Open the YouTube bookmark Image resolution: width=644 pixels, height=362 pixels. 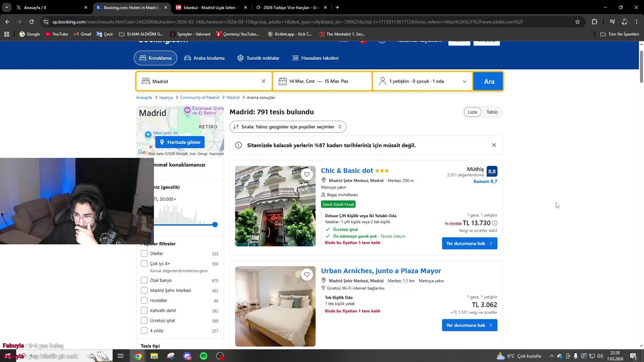click(56, 34)
